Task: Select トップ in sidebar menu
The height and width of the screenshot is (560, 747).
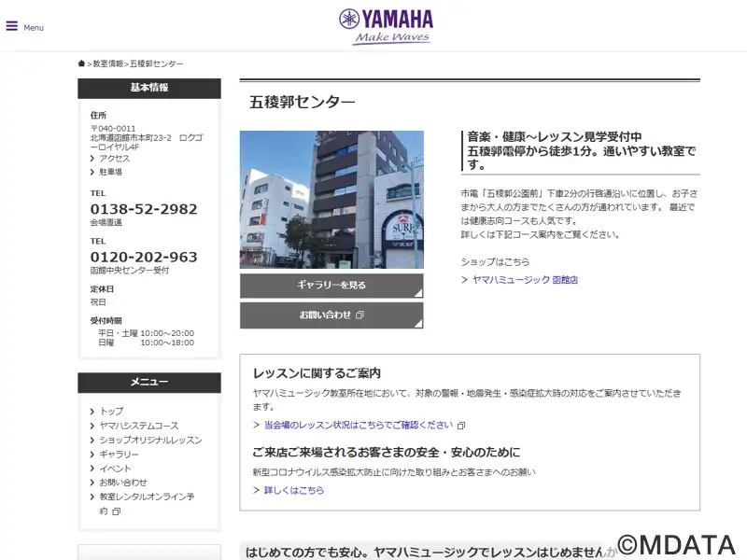Action: 111,411
